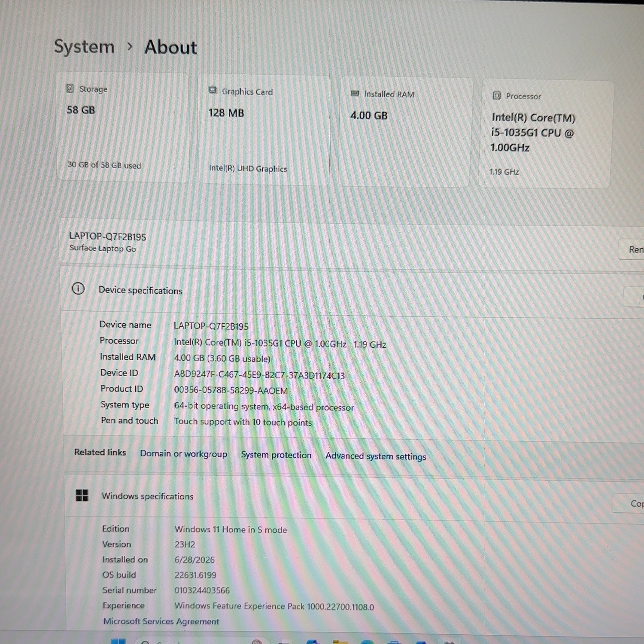
Task: Select 'Windows 11 Home in S mode'
Action: pyautogui.click(x=231, y=530)
